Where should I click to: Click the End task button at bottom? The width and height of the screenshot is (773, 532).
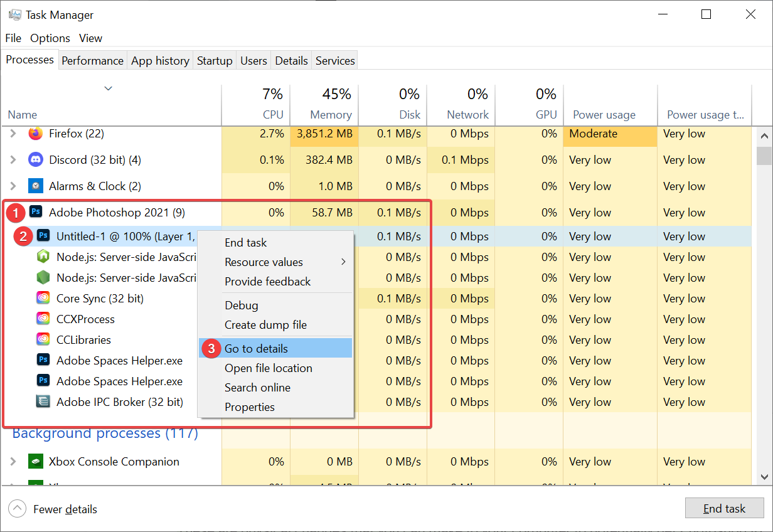tap(724, 509)
